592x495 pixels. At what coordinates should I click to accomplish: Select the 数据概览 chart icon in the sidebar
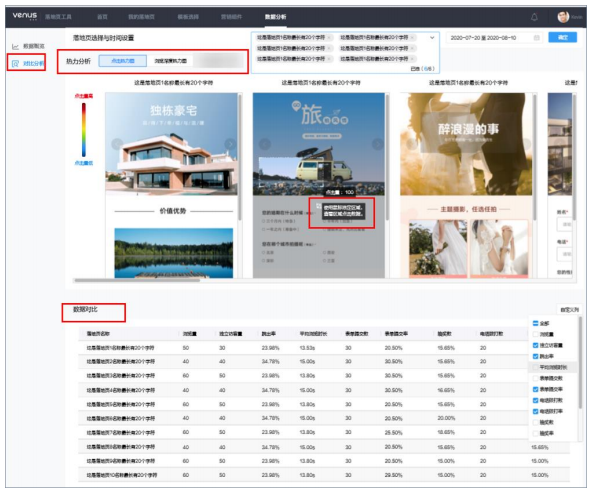15,46
